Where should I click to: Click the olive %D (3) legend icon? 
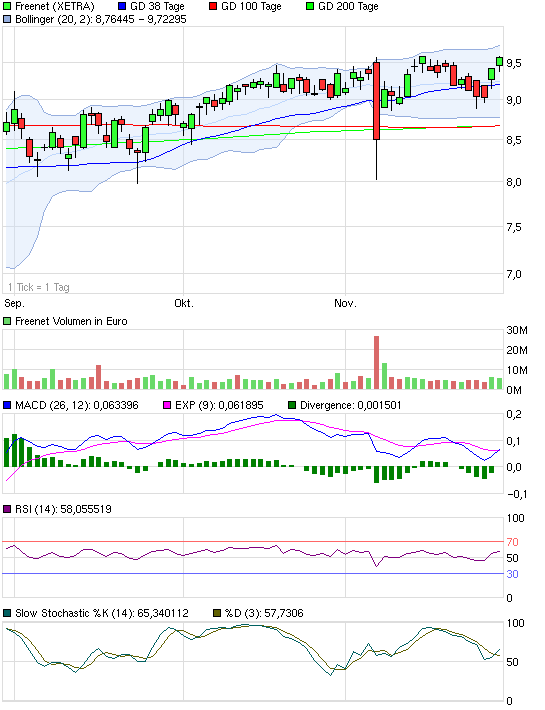[x=217, y=614]
